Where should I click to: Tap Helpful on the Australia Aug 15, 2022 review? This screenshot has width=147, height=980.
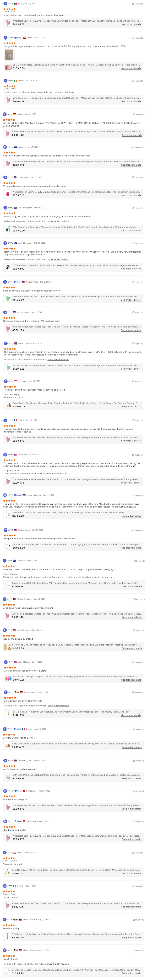tap(138, 147)
